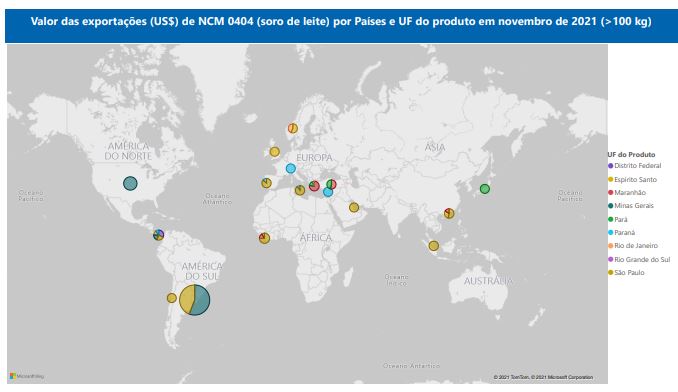
Task: Click the yellow bubble over the United Kingdom
Action: (275, 152)
